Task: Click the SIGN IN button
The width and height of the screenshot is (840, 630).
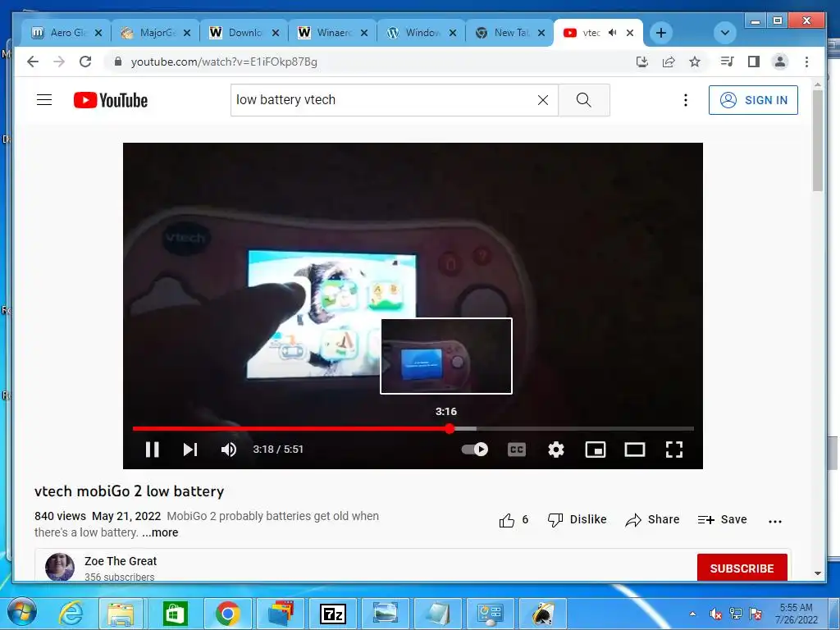Action: click(x=753, y=99)
